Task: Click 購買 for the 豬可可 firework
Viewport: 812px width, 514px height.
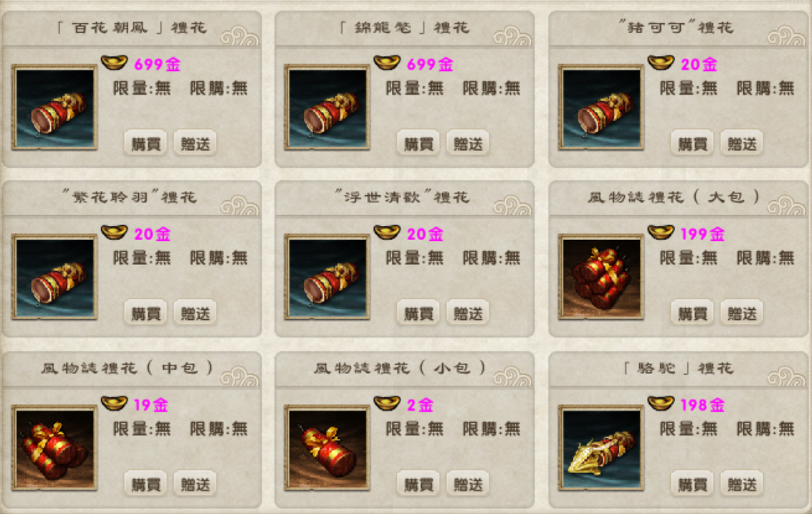Action: click(x=692, y=144)
